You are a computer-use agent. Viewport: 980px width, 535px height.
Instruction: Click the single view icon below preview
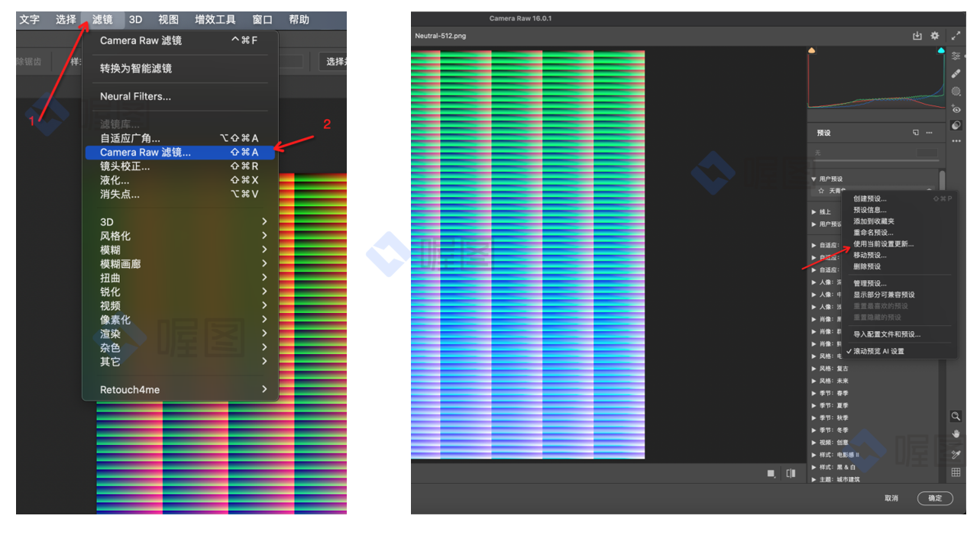pos(771,474)
